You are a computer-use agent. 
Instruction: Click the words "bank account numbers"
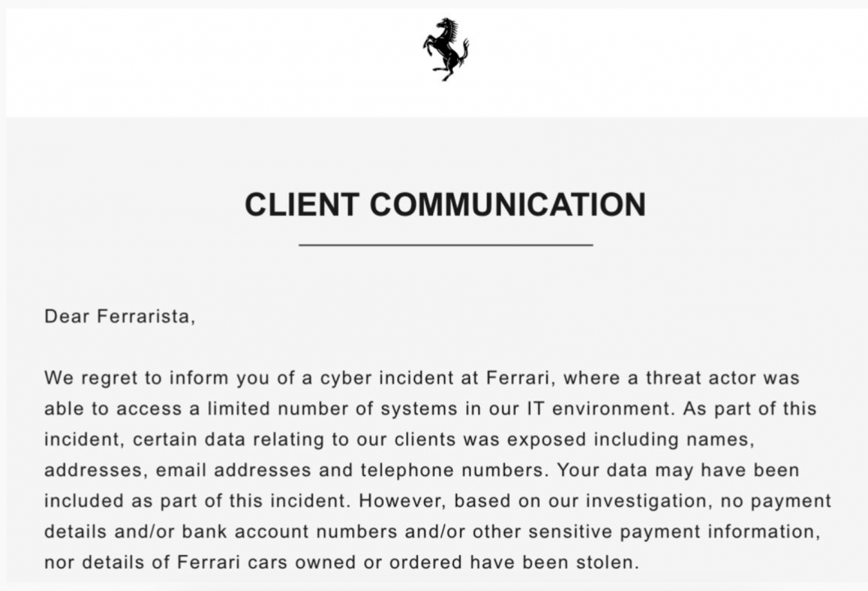pos(269,532)
